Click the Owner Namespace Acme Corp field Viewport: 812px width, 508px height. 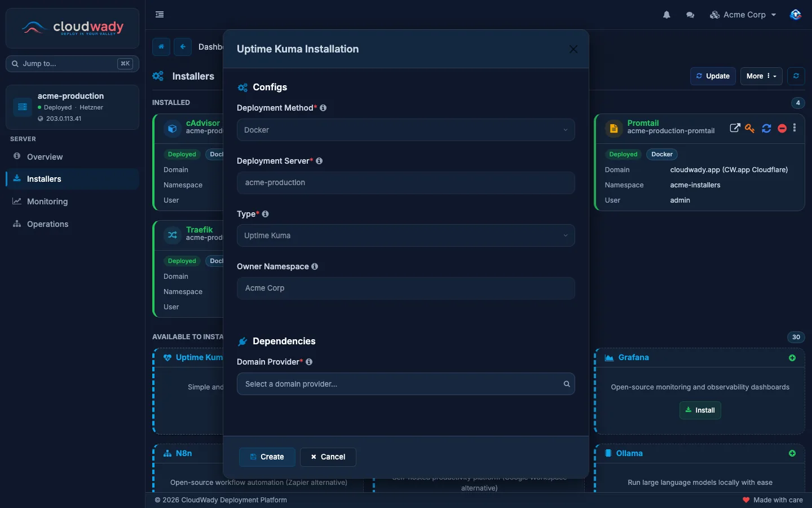406,288
